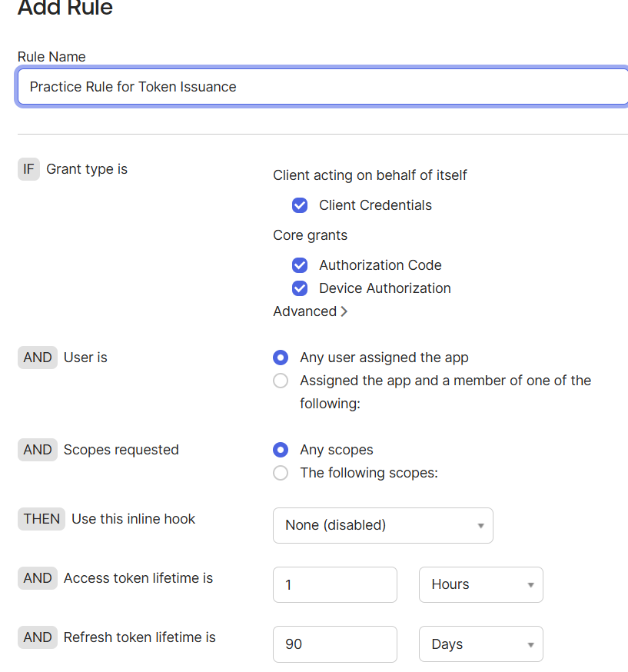628x672 pixels.
Task: Open the inline hook dropdown
Action: [383, 525]
